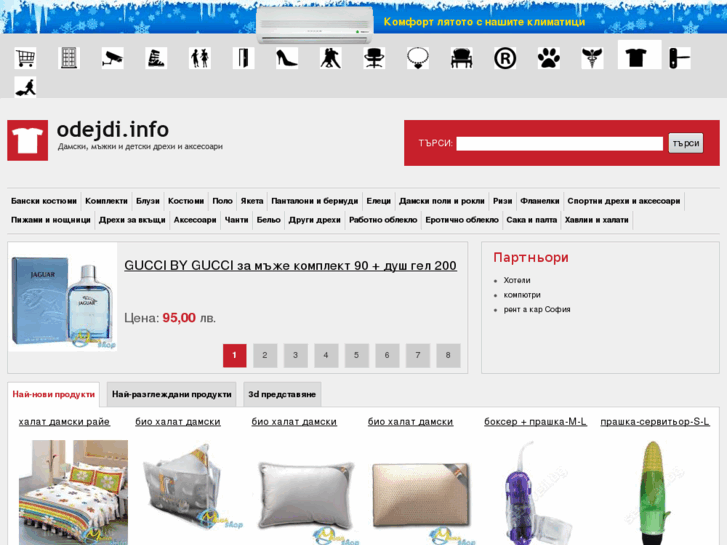Open Комплекти category

(106, 201)
